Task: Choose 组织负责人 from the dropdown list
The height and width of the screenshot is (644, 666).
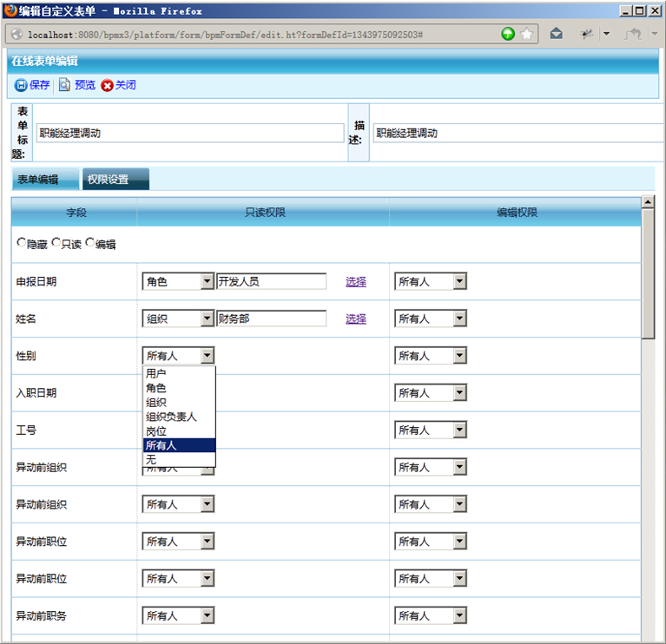Action: click(x=179, y=417)
